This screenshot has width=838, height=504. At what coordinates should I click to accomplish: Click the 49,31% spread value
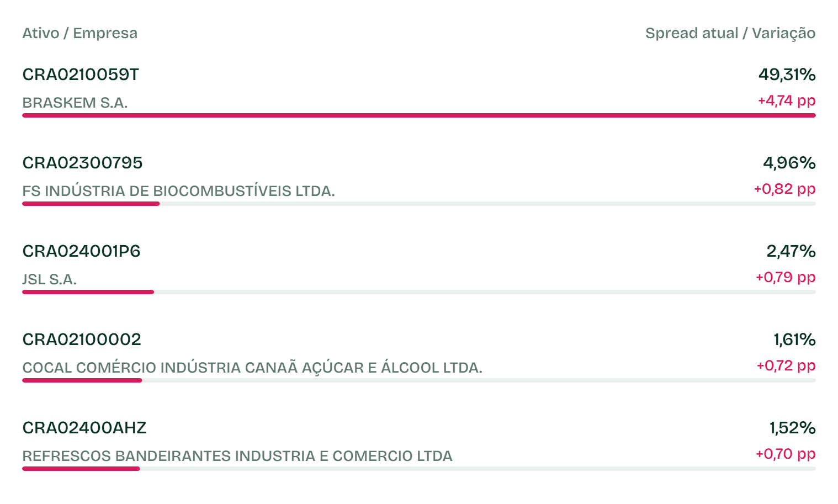click(x=787, y=75)
